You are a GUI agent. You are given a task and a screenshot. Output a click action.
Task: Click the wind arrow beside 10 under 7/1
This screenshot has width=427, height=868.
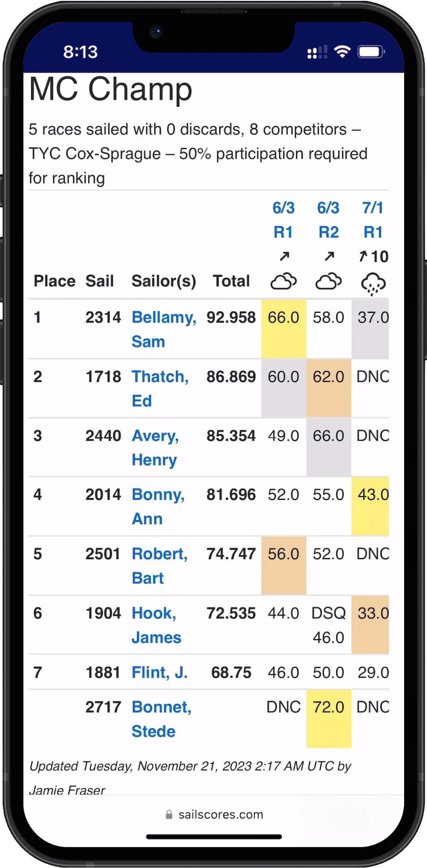363,256
